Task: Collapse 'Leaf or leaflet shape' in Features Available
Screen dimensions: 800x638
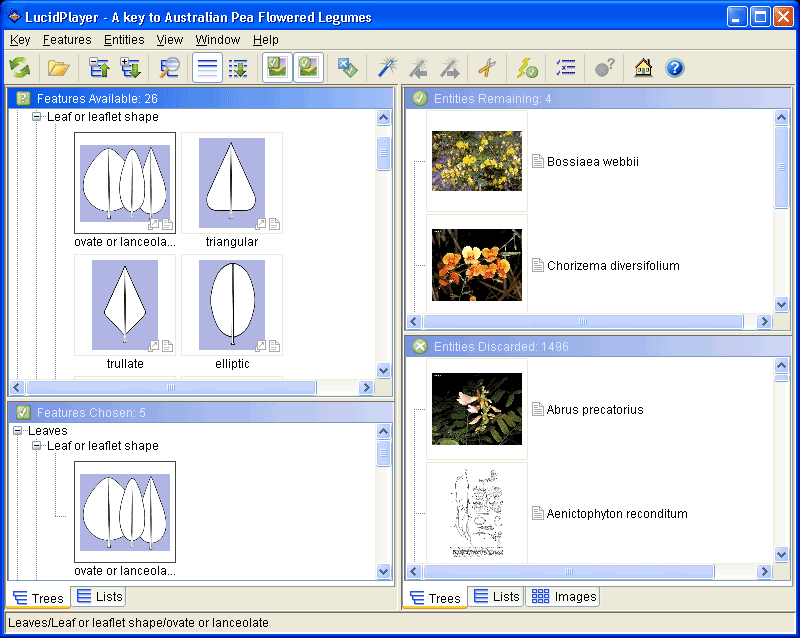Action: click(x=37, y=117)
